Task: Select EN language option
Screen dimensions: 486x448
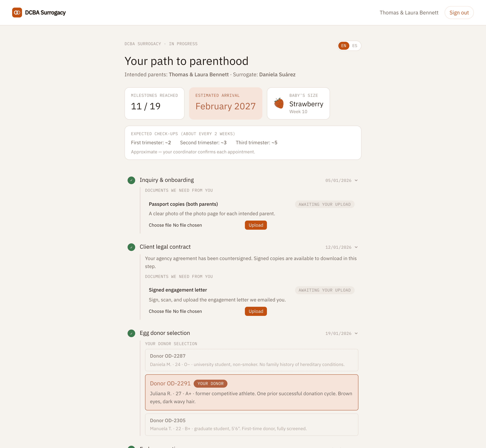Action: 344,46
